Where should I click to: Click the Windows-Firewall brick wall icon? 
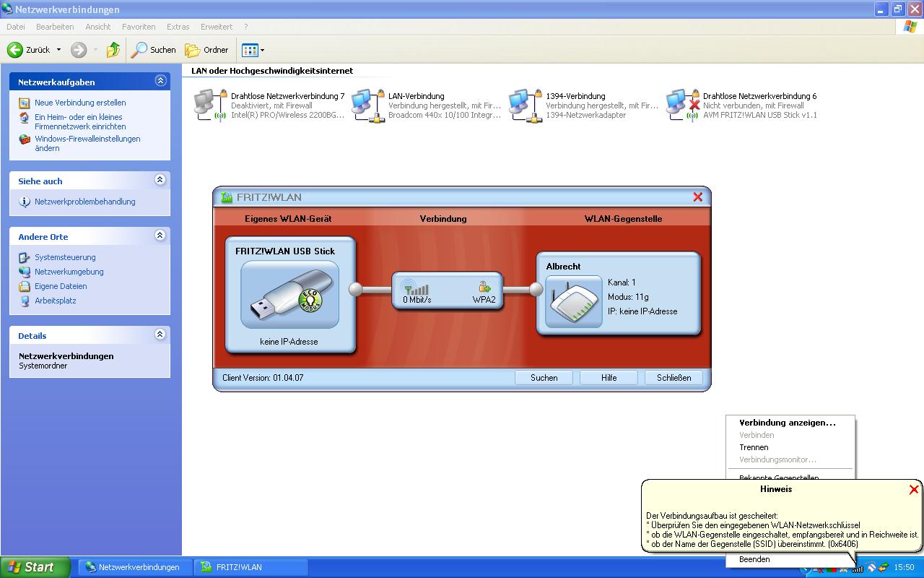(25, 139)
